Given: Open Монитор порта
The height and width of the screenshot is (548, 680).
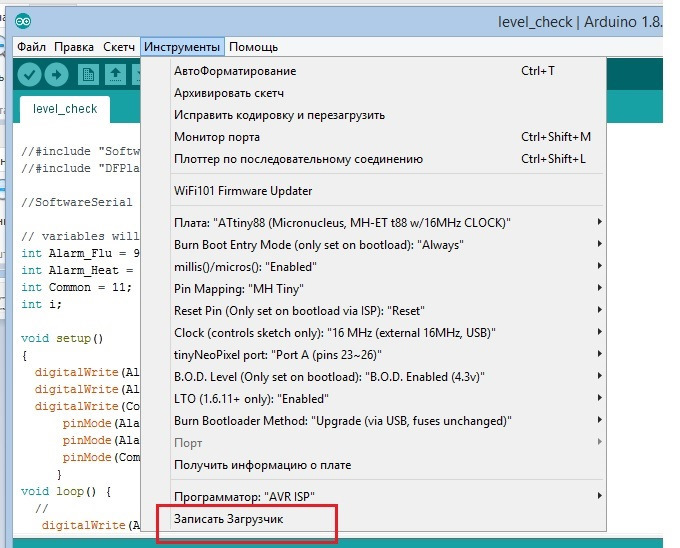Looking at the screenshot, I should click(373, 137).
